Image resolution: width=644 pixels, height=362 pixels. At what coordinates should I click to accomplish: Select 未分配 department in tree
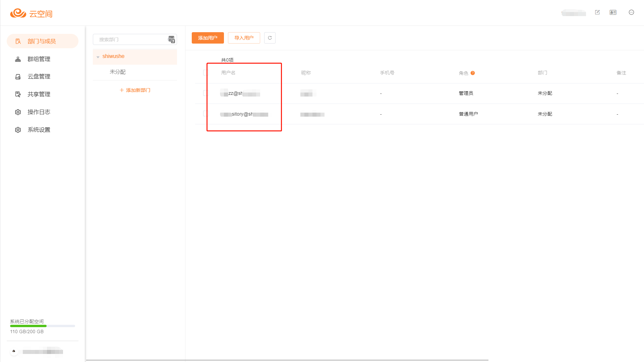point(118,72)
